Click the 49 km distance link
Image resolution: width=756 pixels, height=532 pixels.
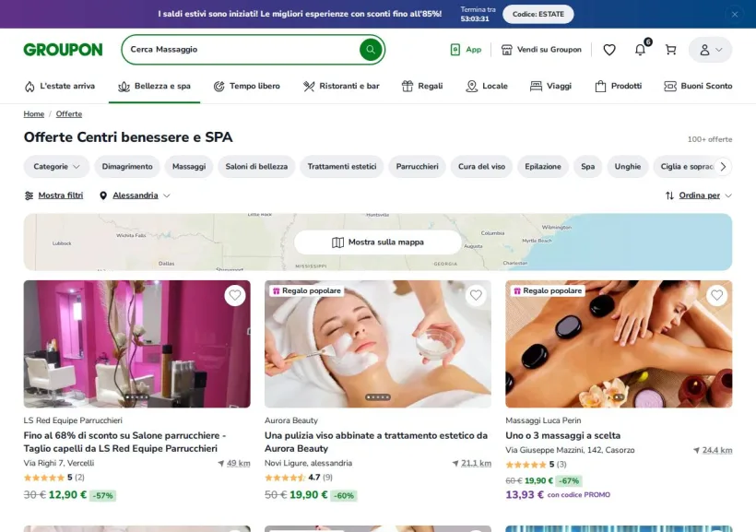(238, 463)
